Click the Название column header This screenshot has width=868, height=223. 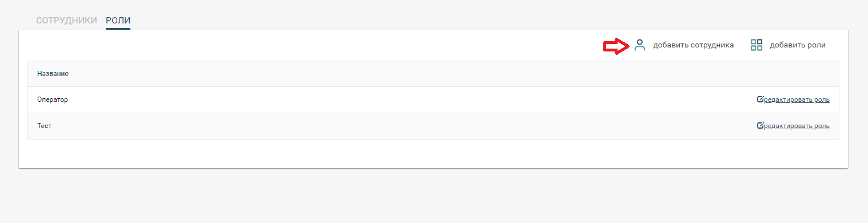tap(53, 74)
